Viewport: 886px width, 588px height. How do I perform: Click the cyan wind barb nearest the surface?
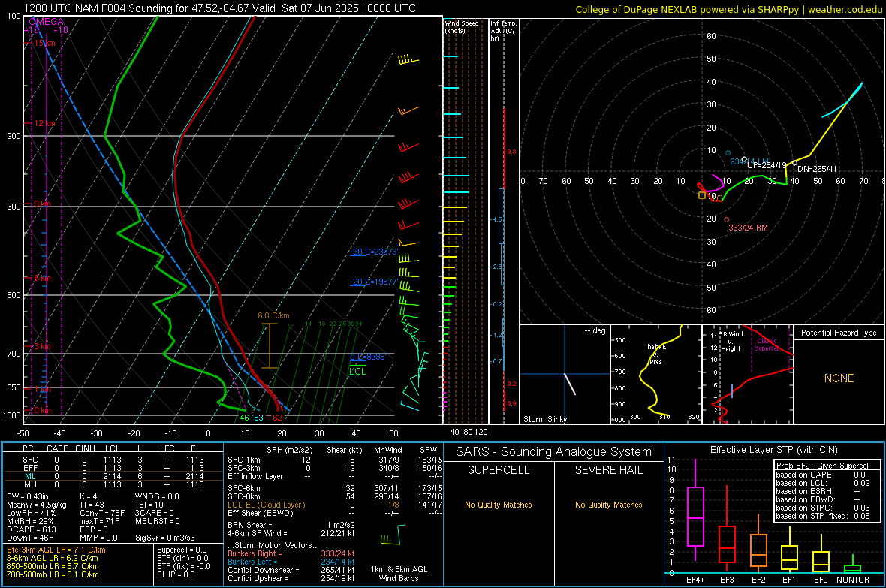point(409,406)
